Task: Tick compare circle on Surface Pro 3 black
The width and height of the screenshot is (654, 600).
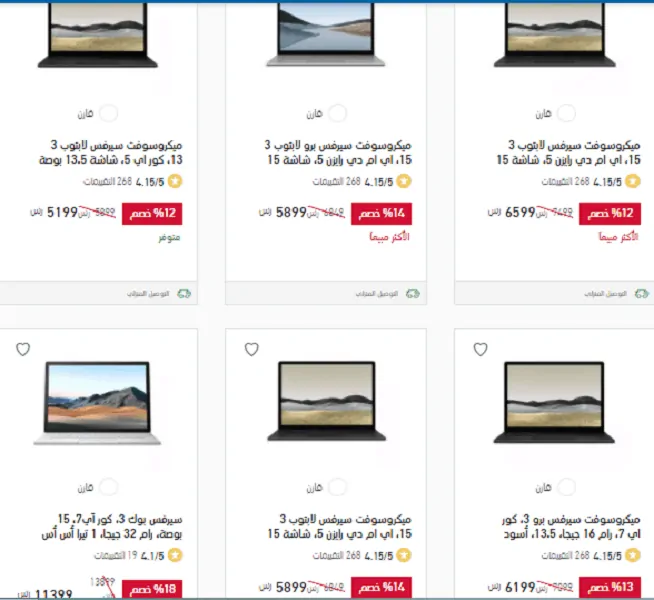Action: [566, 487]
